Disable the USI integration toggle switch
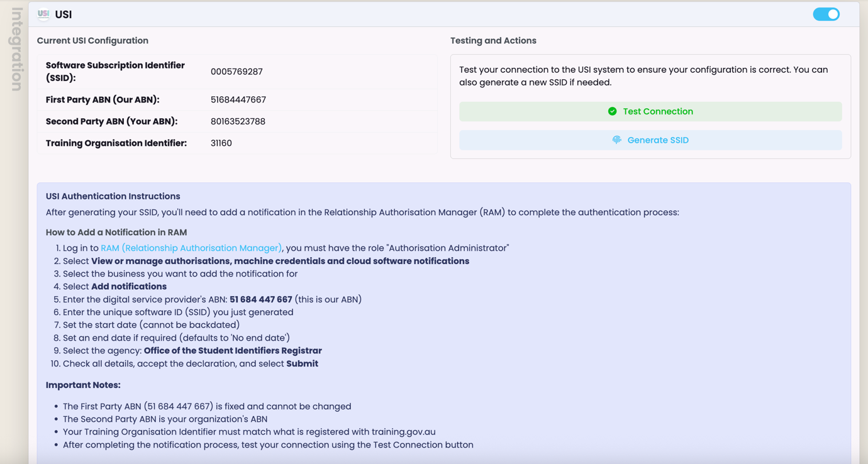 click(826, 14)
